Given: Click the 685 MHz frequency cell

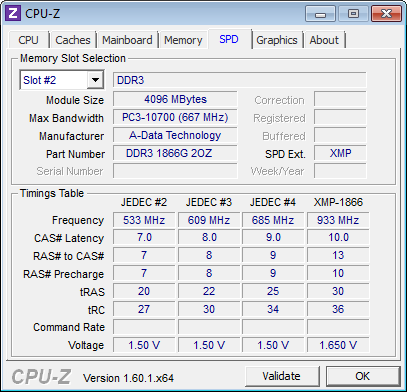Looking at the screenshot, I should 273,220.
